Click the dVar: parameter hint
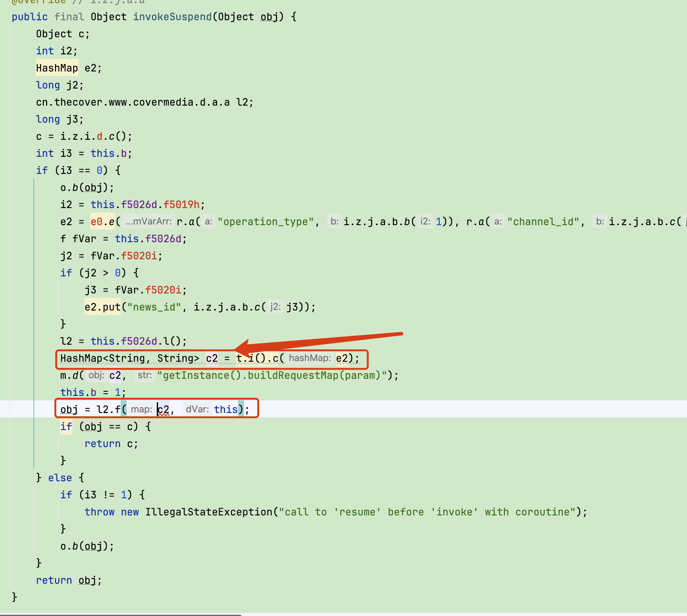This screenshot has width=687, height=616. [197, 410]
